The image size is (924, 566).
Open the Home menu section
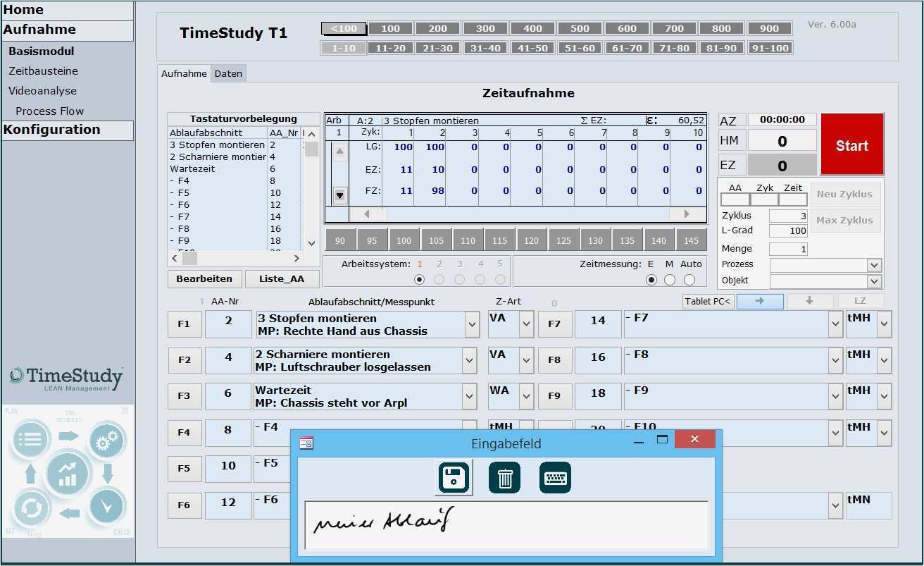point(68,10)
